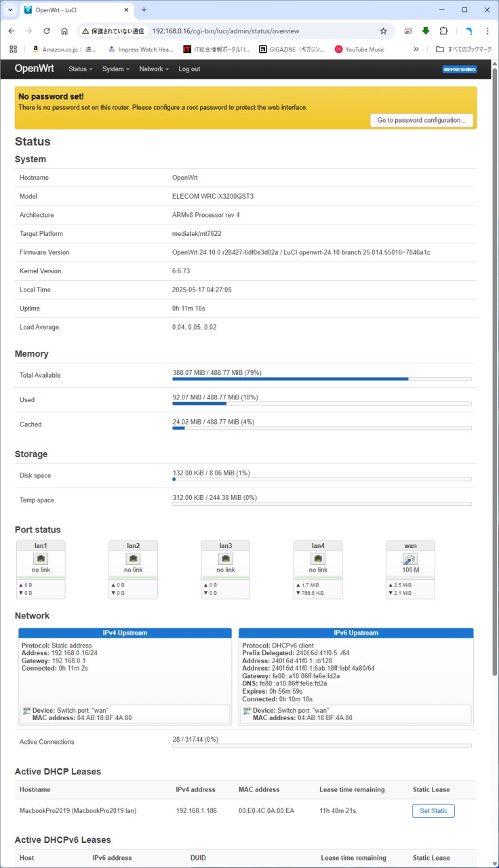The width and height of the screenshot is (499, 868).
Task: Click the IPv6 Upstream device switch icon
Action: click(x=247, y=711)
